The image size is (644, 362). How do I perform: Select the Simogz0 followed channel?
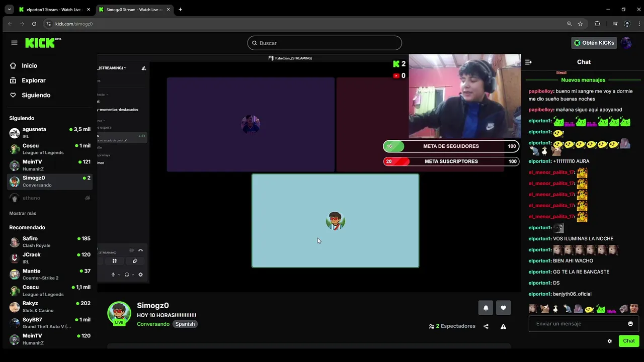pyautogui.click(x=50, y=182)
